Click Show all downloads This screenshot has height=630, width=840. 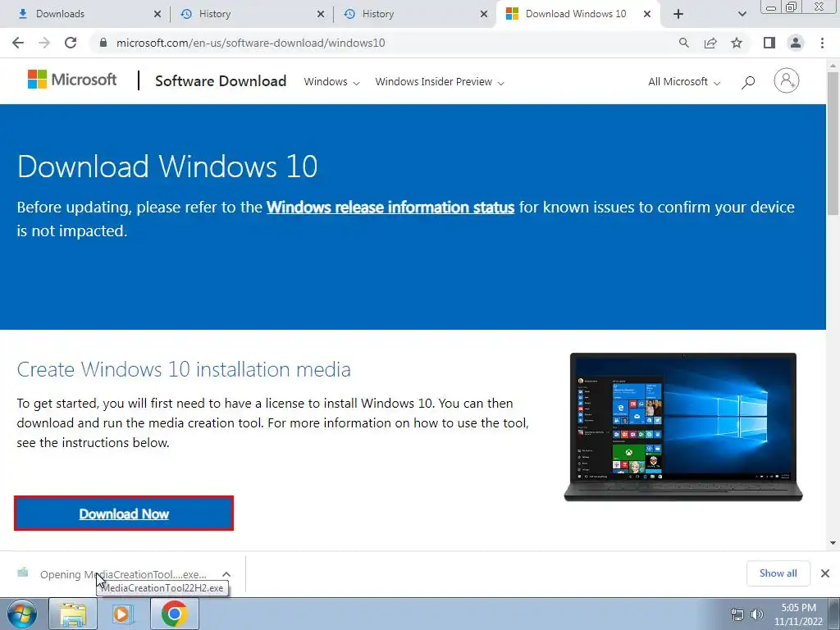tap(778, 573)
